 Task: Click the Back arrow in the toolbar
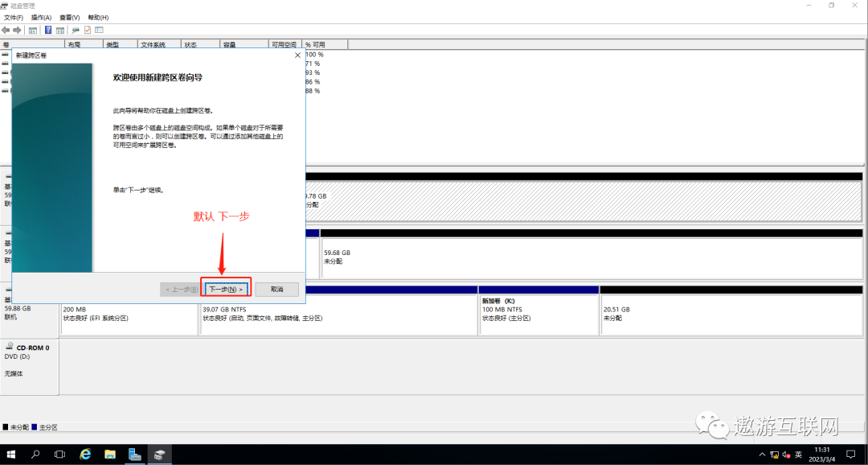pyautogui.click(x=6, y=30)
